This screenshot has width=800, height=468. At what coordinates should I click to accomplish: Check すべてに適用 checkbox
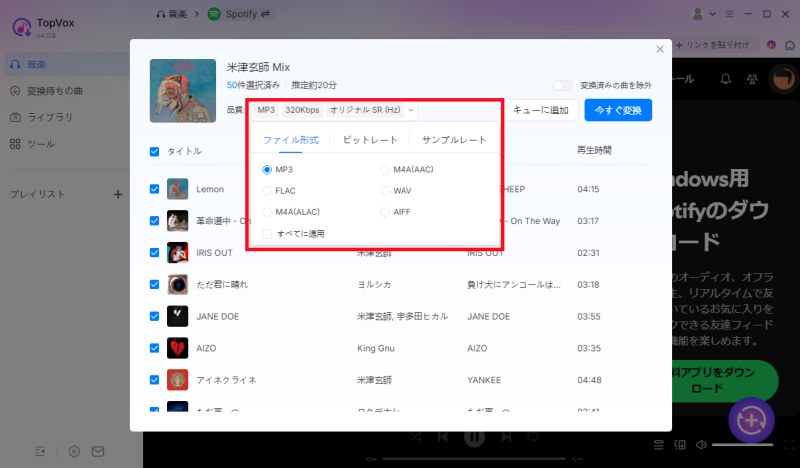[x=267, y=234]
